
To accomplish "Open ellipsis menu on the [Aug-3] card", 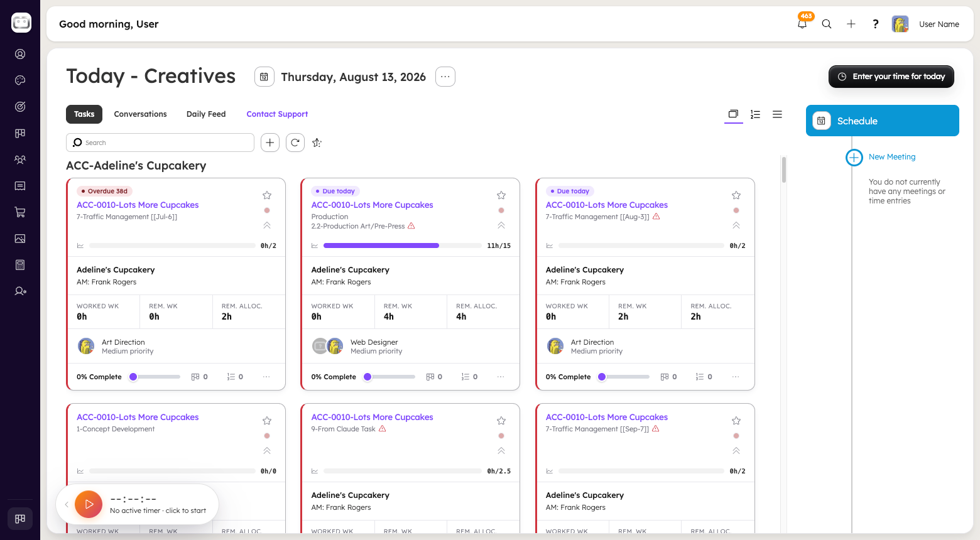I will (x=736, y=377).
